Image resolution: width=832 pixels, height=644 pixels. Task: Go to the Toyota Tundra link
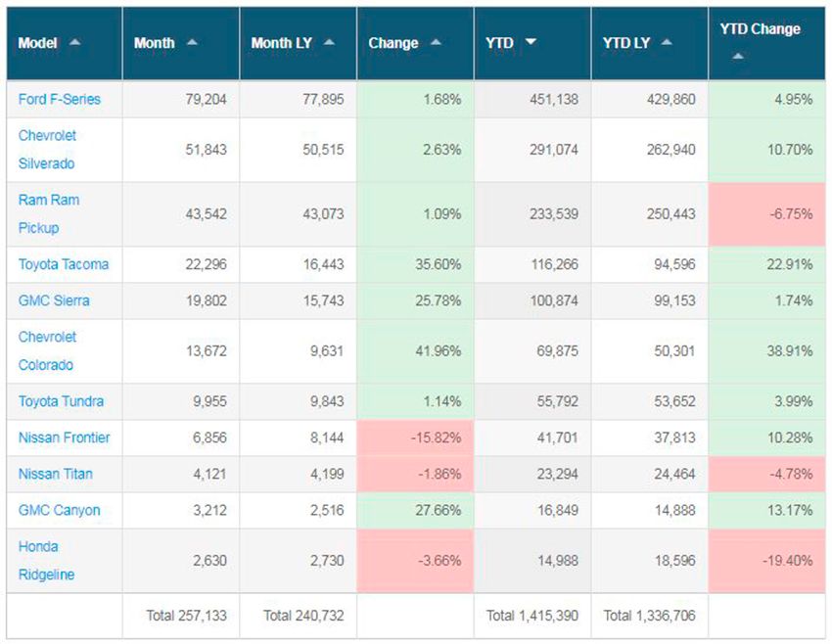click(61, 401)
